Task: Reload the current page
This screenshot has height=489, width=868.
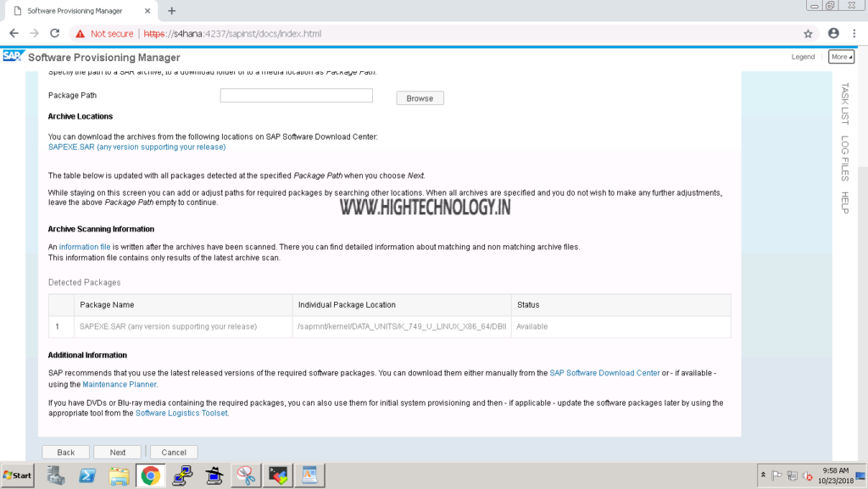Action: tap(55, 34)
